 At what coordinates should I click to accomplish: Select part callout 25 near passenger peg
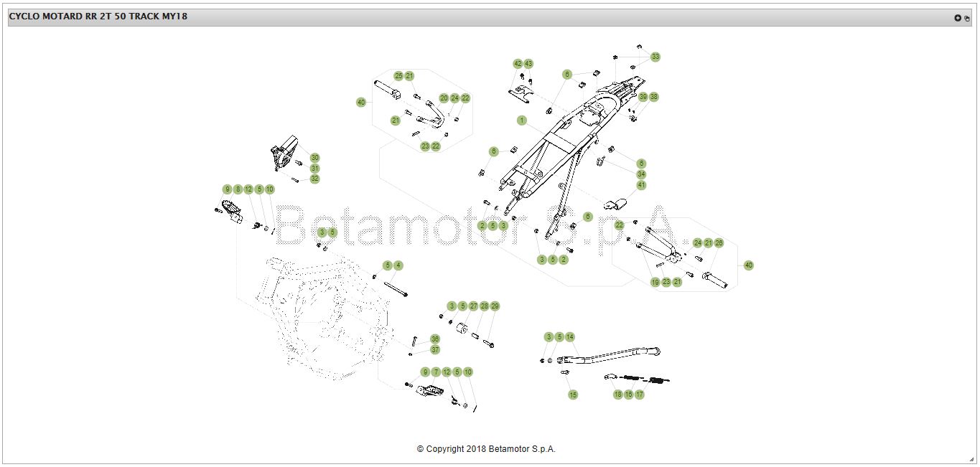click(x=398, y=76)
